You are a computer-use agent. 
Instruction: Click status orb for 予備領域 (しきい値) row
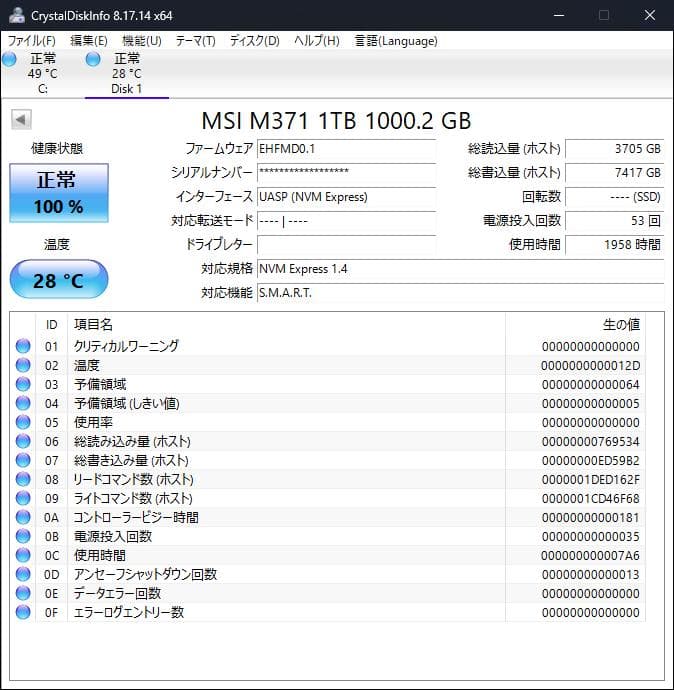[x=23, y=403]
